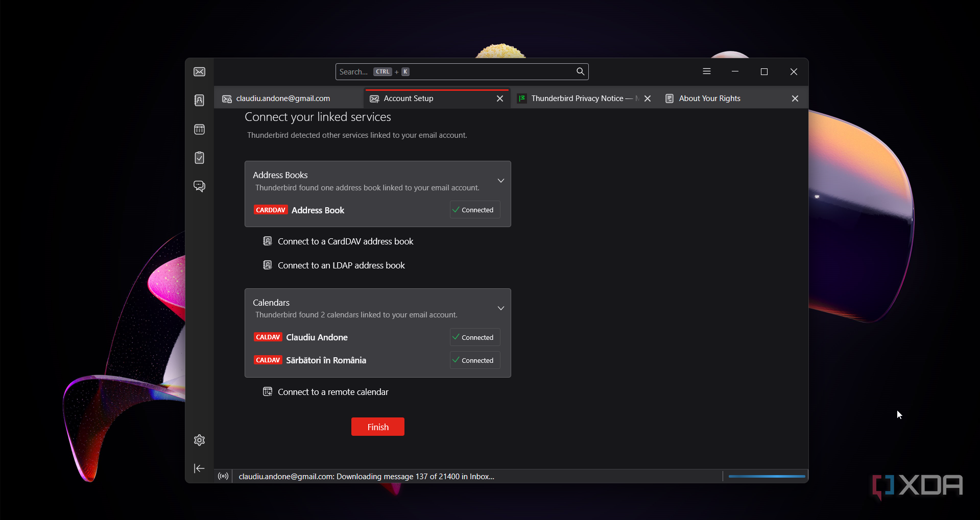
Task: Click the downloading message status text
Action: pos(366,477)
